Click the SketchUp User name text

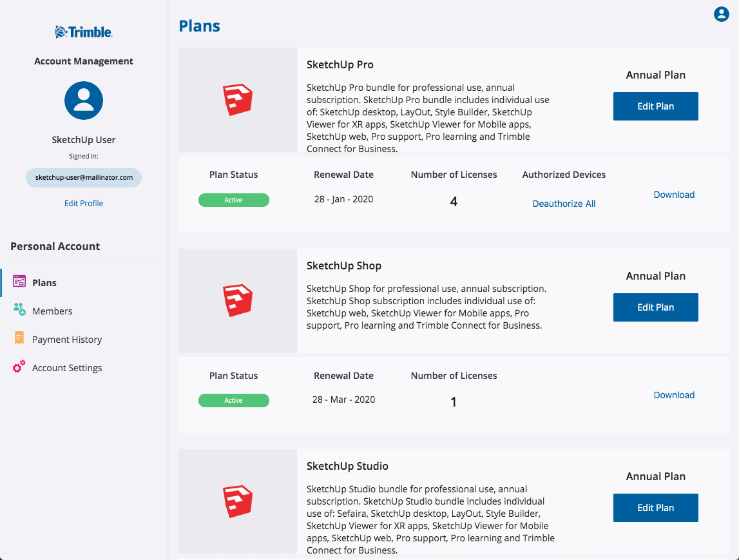tap(83, 140)
